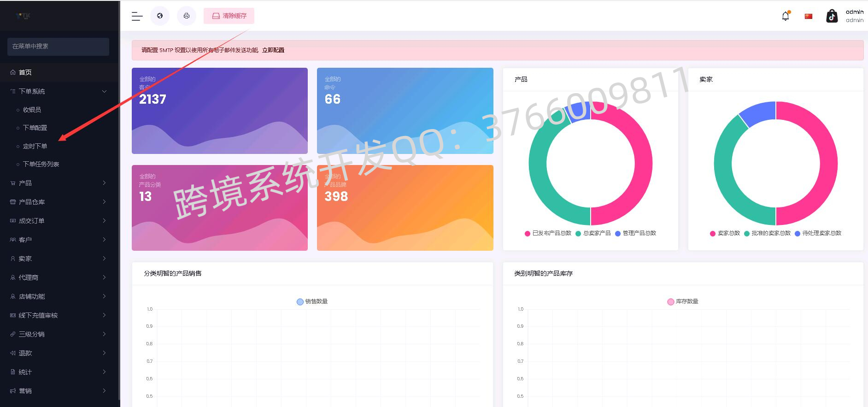The image size is (868, 407).
Task: Open the 产品分类 13 card
Action: point(220,208)
